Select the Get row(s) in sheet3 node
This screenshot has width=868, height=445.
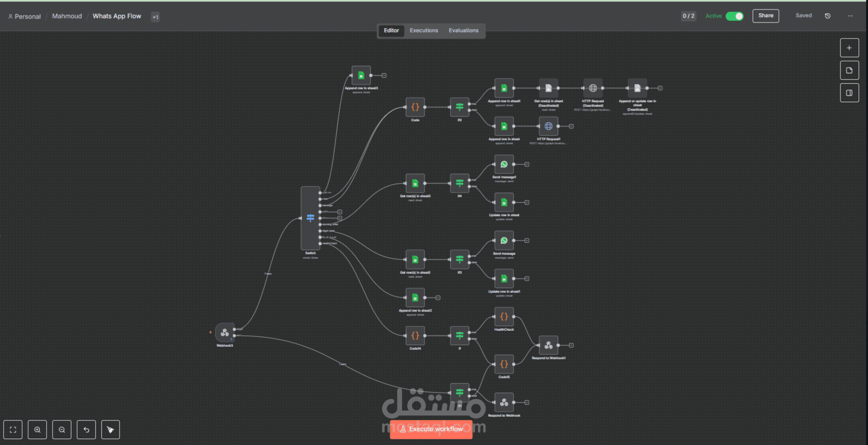[x=415, y=183]
